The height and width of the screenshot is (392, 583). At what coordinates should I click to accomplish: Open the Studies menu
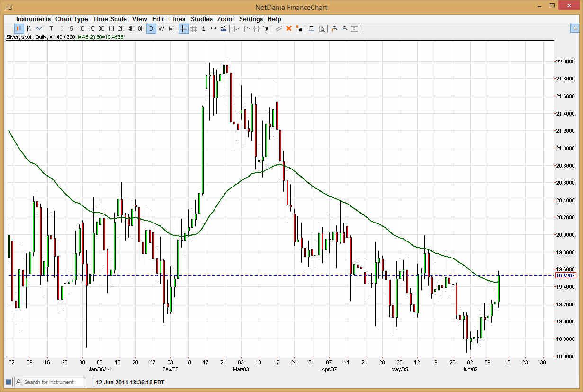coord(202,19)
